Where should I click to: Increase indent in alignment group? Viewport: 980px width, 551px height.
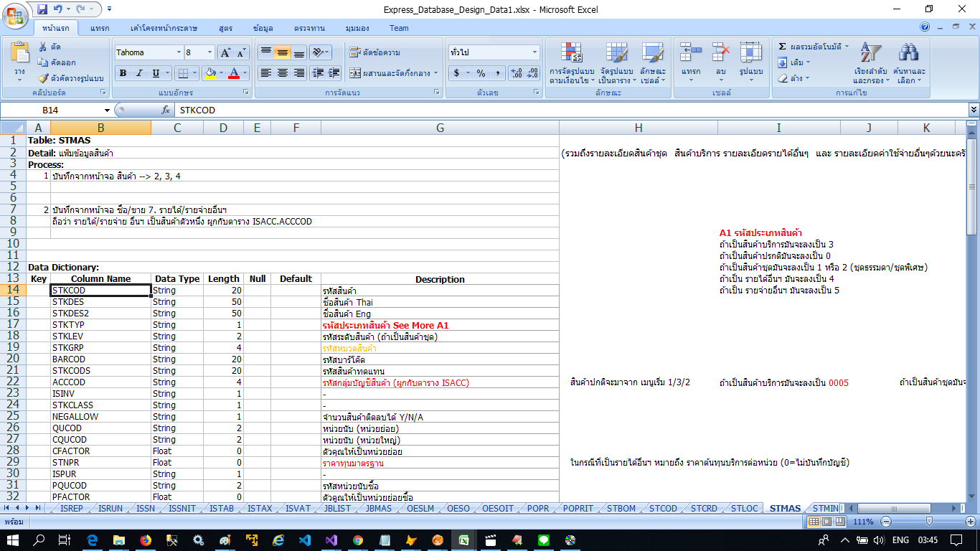[334, 73]
